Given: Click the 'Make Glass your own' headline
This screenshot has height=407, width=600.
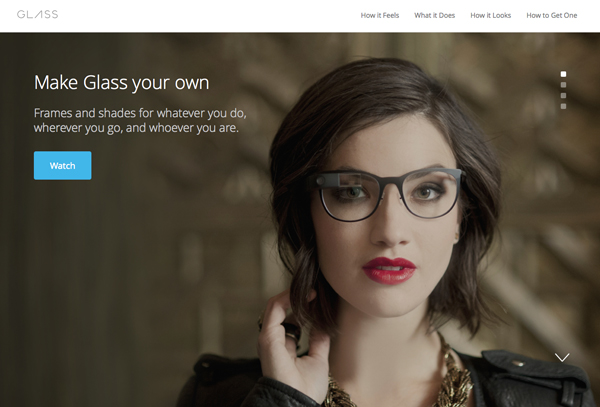Looking at the screenshot, I should (x=122, y=82).
